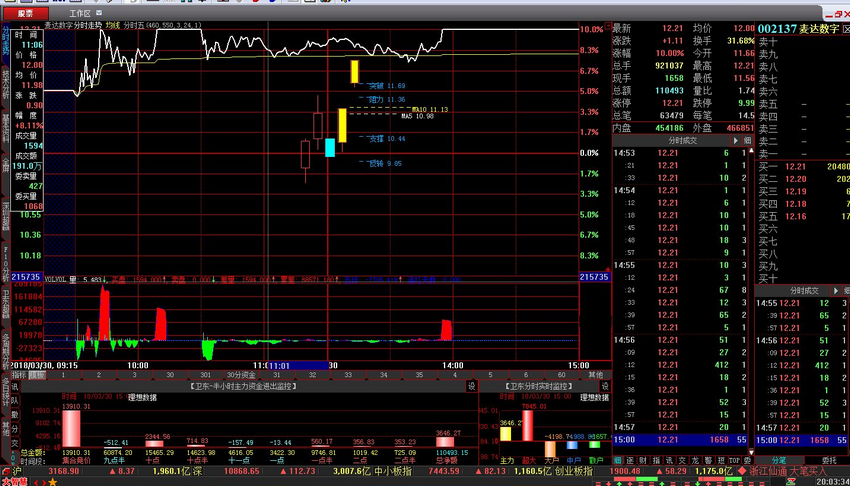Open the dropdown icon next to 工作区
Screen dimensions: 850x486
click(x=99, y=13)
